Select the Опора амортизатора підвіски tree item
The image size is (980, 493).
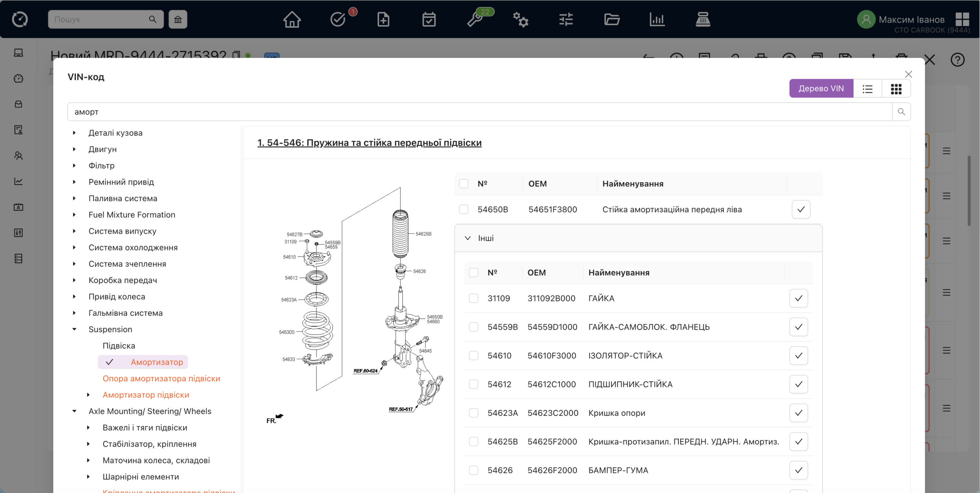click(161, 379)
